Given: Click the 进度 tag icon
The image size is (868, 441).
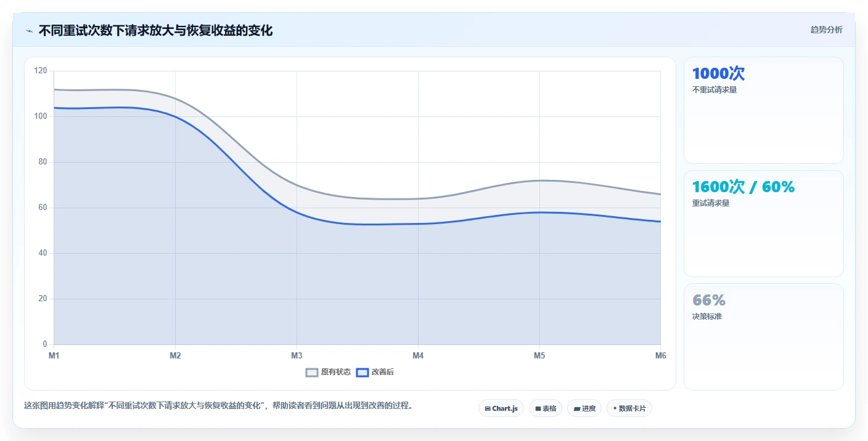Looking at the screenshot, I should coord(576,408).
